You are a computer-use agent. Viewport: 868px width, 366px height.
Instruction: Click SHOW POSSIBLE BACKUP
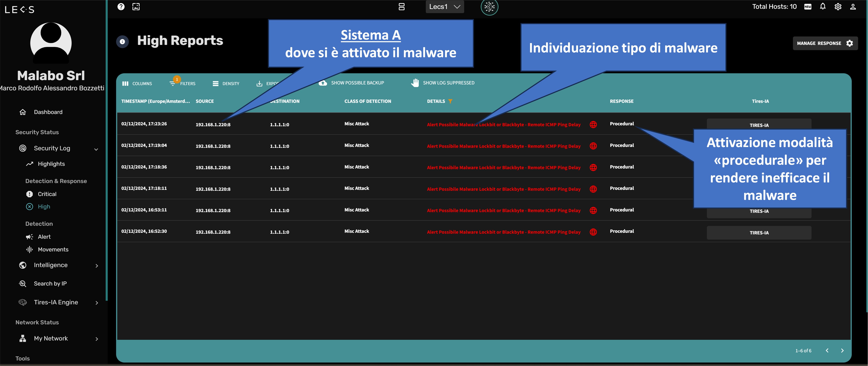[x=351, y=83]
